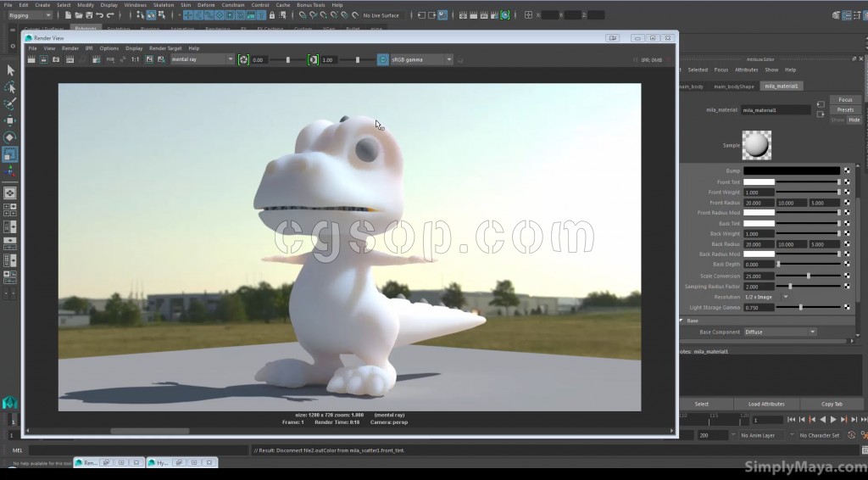
Task: Toggle color management icon beside sRGB gamma
Action: [382, 59]
